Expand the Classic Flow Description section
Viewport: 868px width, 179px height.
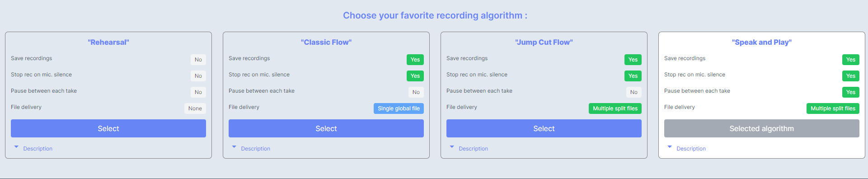pos(251,148)
